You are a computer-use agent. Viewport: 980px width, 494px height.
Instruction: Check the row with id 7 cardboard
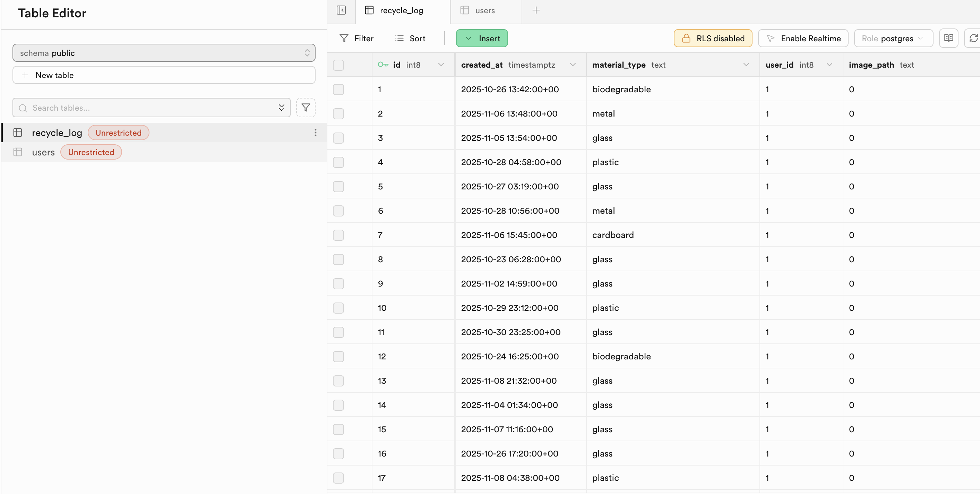pyautogui.click(x=338, y=235)
